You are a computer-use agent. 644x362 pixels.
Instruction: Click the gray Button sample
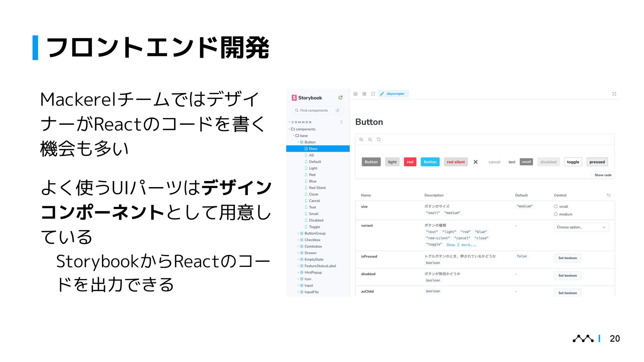(x=371, y=162)
